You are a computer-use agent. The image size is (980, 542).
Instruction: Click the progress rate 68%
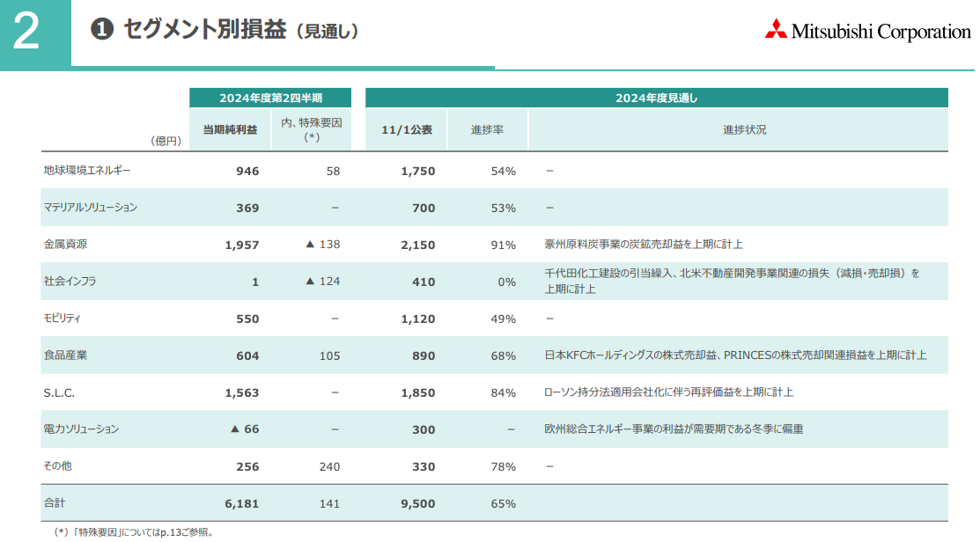503,356
